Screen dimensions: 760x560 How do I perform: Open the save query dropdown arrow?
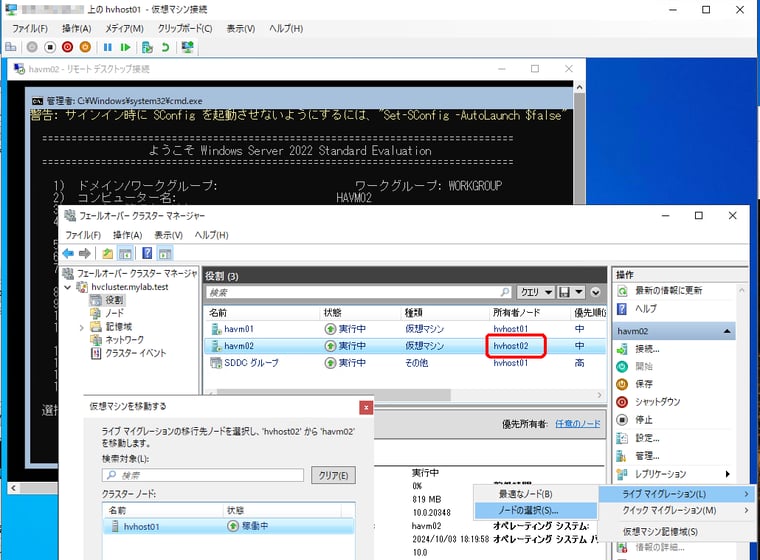579,292
